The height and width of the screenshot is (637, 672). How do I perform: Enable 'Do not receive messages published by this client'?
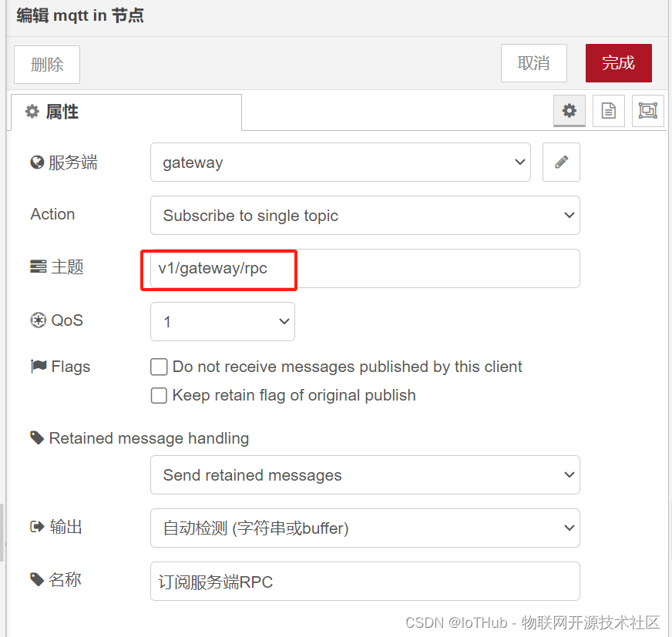(158, 367)
